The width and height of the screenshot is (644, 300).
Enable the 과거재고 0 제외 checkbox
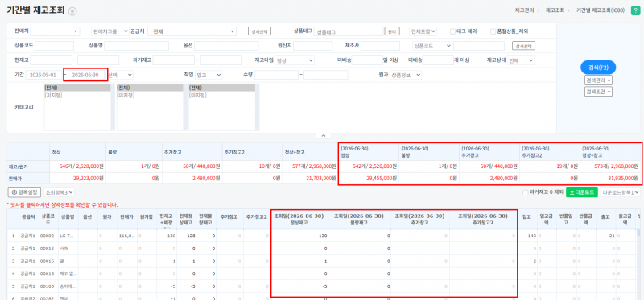click(x=525, y=192)
